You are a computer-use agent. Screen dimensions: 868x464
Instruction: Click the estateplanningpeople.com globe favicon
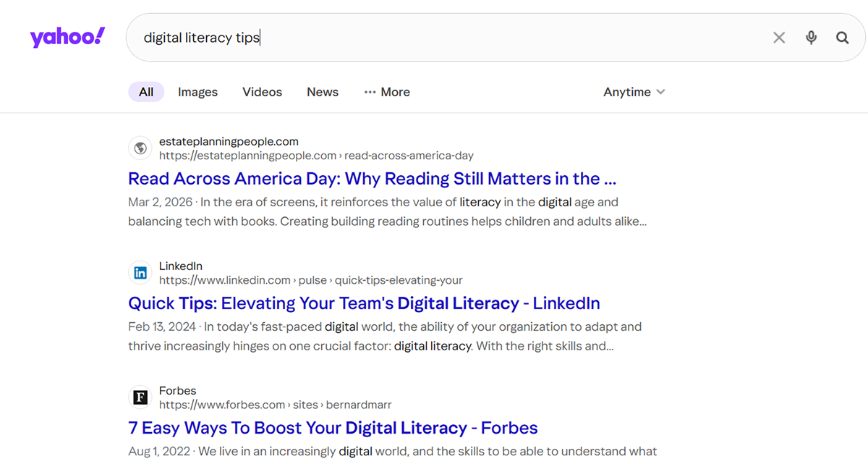coord(140,148)
